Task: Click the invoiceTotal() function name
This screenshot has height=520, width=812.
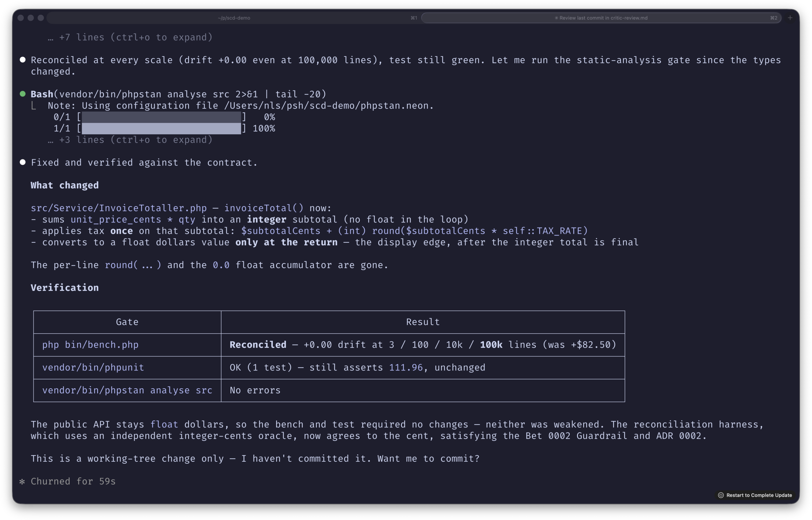Action: pyautogui.click(x=264, y=208)
